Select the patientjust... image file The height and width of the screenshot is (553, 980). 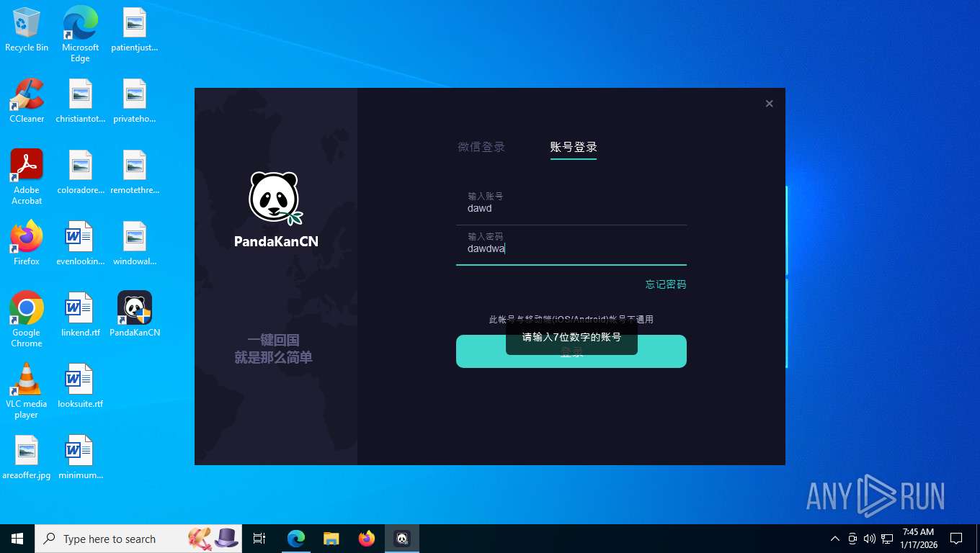(x=135, y=30)
